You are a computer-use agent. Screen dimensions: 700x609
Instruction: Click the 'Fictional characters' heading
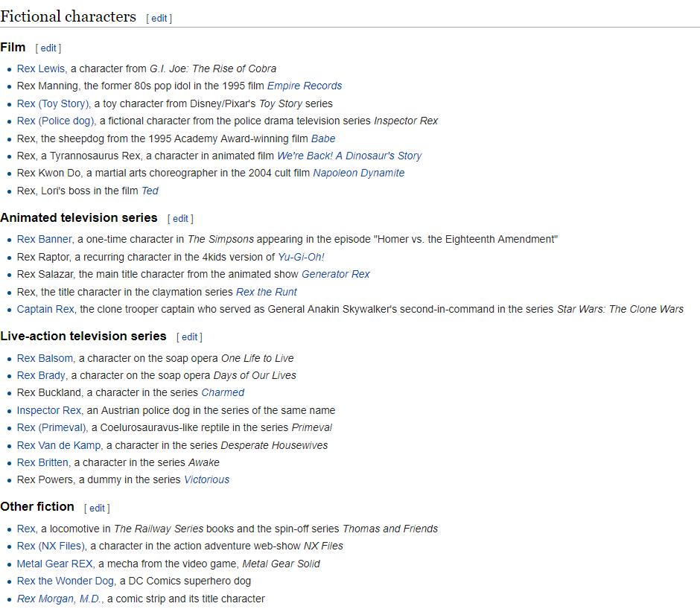68,16
